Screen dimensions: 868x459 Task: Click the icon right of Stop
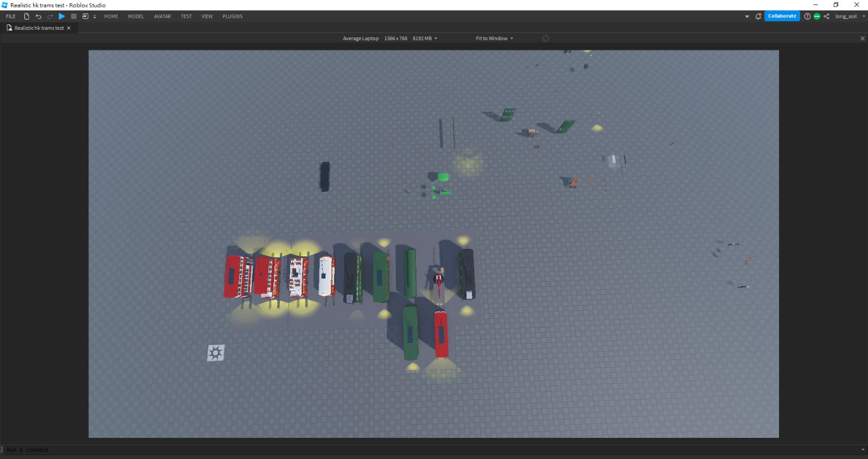pos(85,16)
